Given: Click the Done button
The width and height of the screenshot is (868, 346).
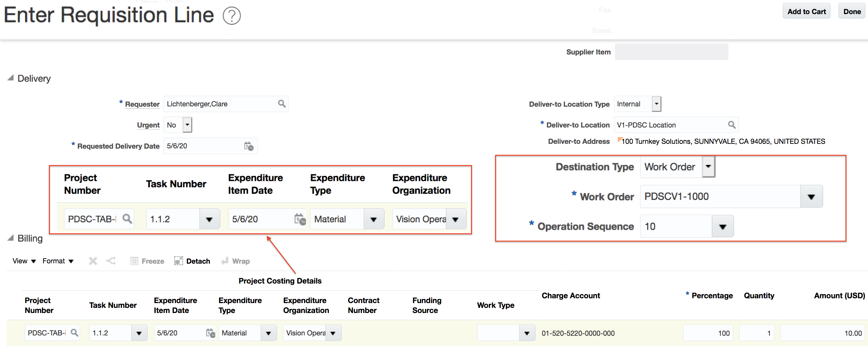Looking at the screenshot, I should pos(852,12).
